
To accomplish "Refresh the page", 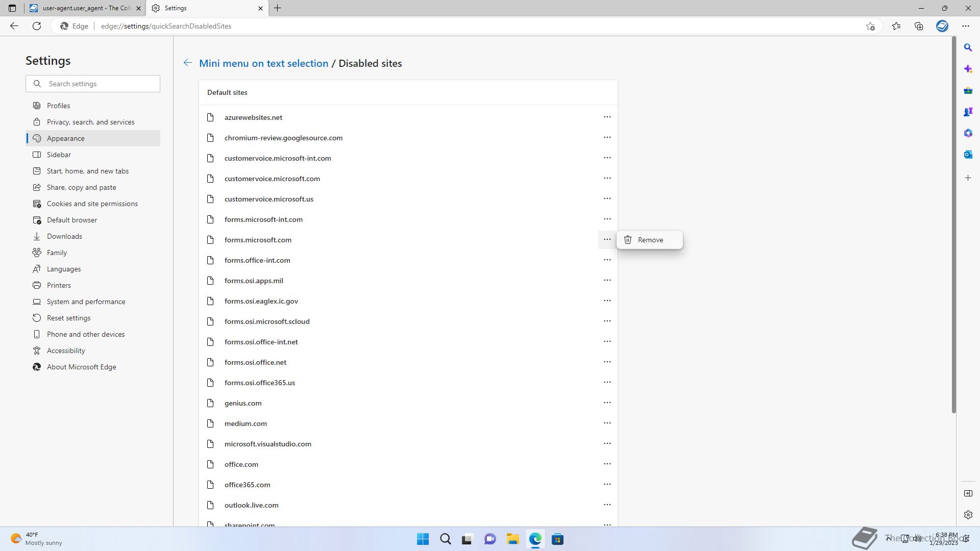I will (37, 26).
